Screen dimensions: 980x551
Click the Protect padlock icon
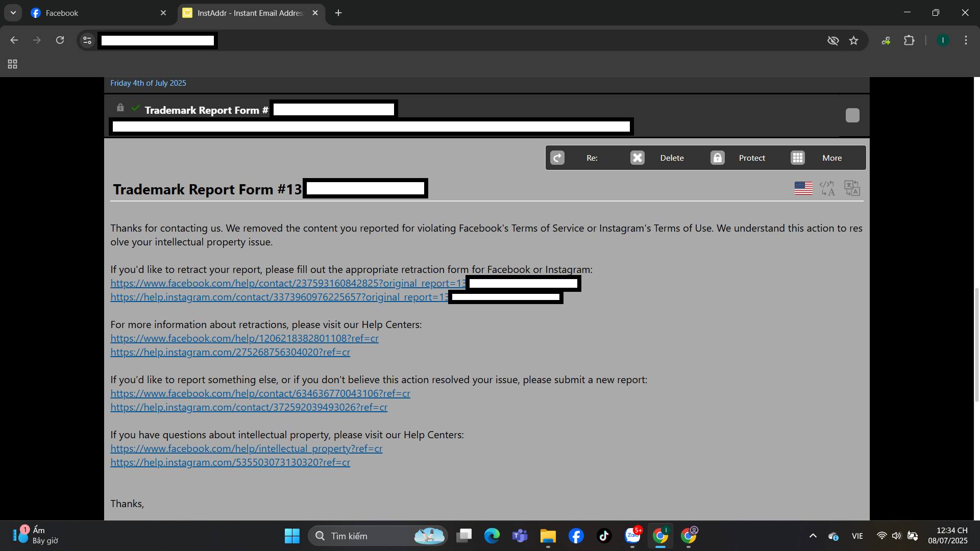click(717, 158)
